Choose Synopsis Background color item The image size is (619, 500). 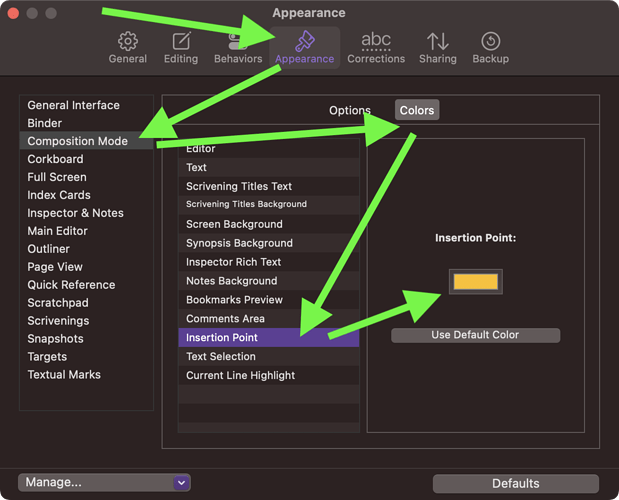[x=268, y=243]
